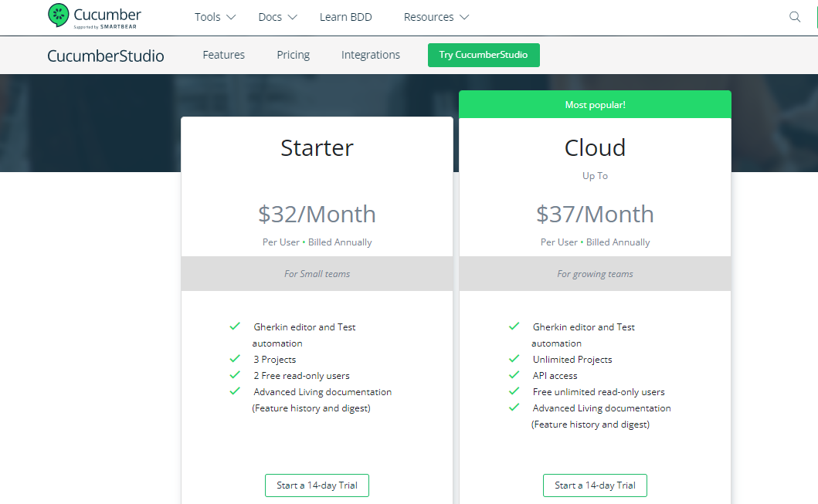
Task: Click the Starter plan heading
Action: [317, 148]
